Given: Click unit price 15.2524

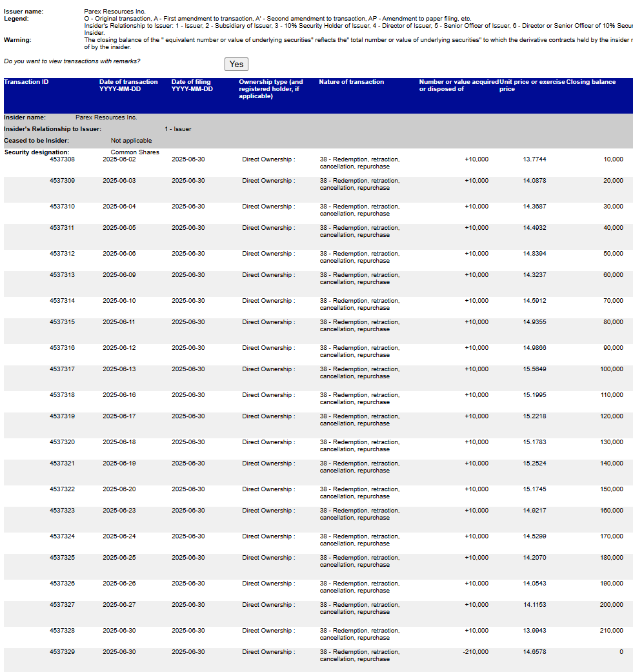Looking at the screenshot, I should (534, 463).
